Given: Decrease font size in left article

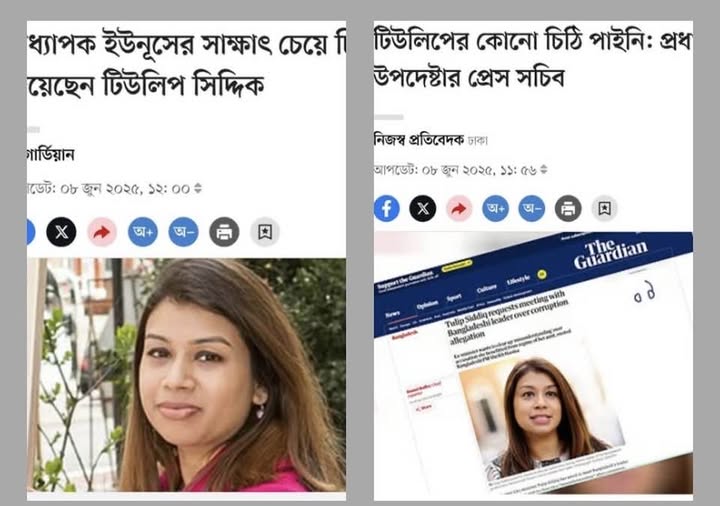Looking at the screenshot, I should click(x=184, y=232).
